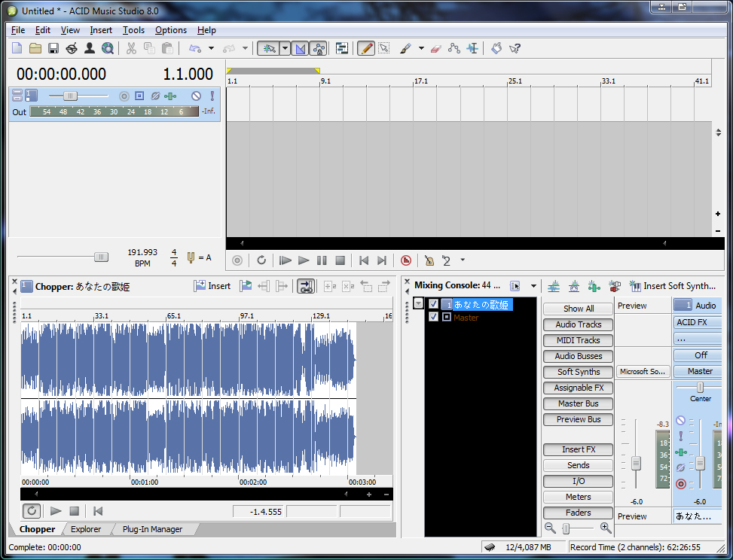Mute track 1 in the track header

tap(197, 96)
